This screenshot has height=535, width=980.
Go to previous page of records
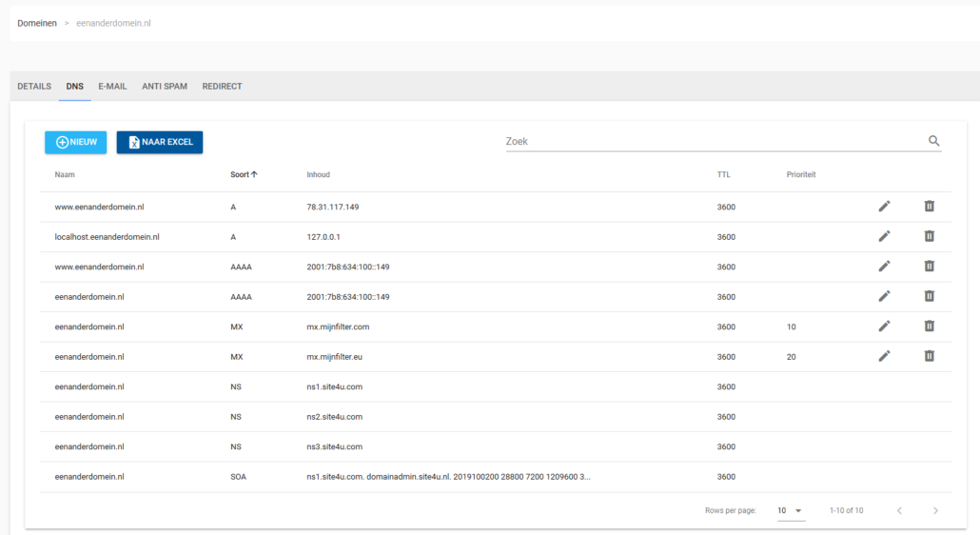(899, 511)
